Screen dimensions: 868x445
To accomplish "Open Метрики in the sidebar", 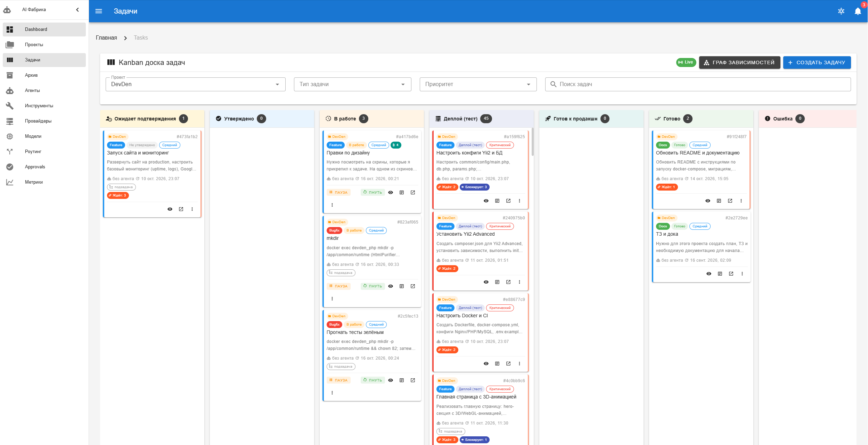I will [x=44, y=182].
